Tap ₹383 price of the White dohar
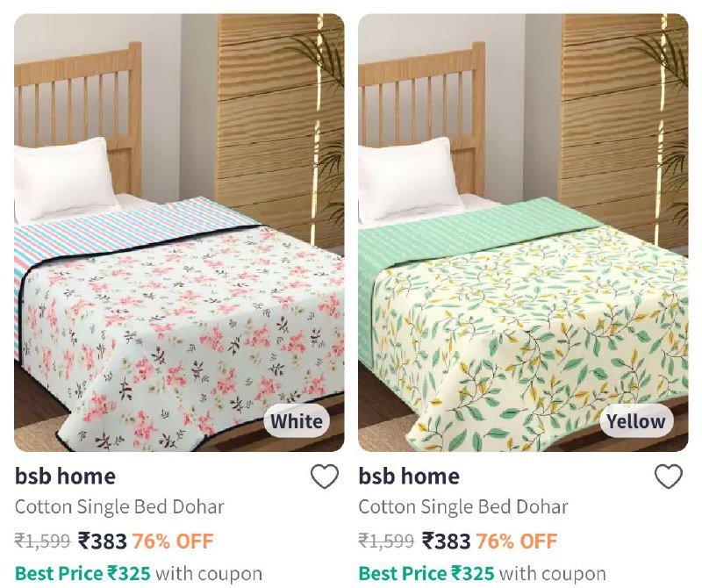 tap(103, 541)
